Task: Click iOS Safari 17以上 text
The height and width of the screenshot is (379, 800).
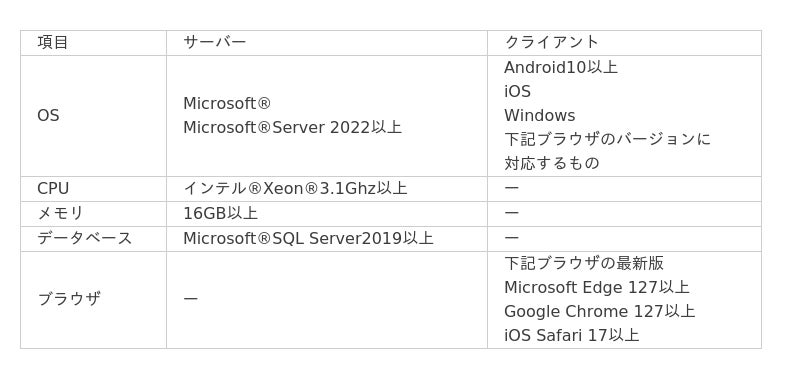Action: (x=571, y=336)
